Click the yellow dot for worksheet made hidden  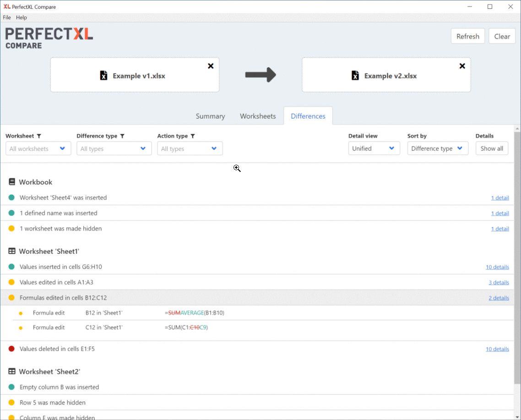click(x=11, y=228)
